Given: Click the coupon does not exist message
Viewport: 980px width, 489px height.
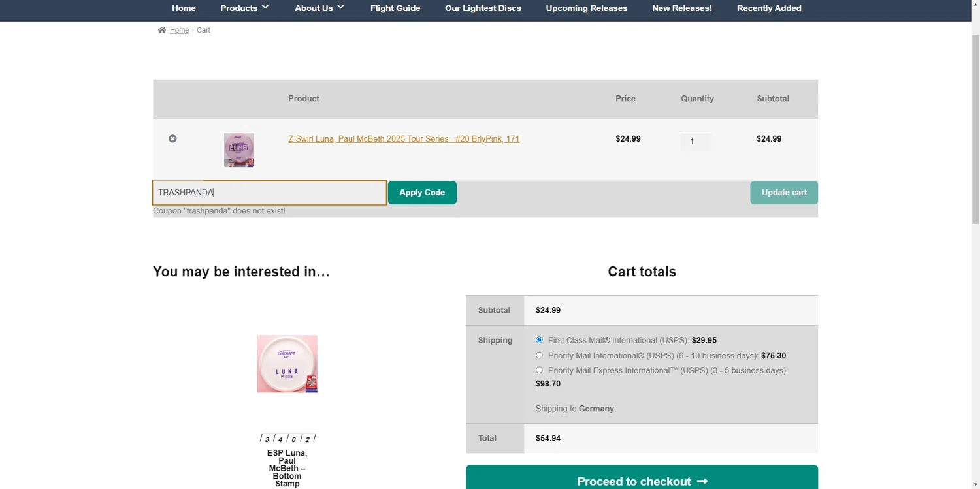Looking at the screenshot, I should point(219,211).
